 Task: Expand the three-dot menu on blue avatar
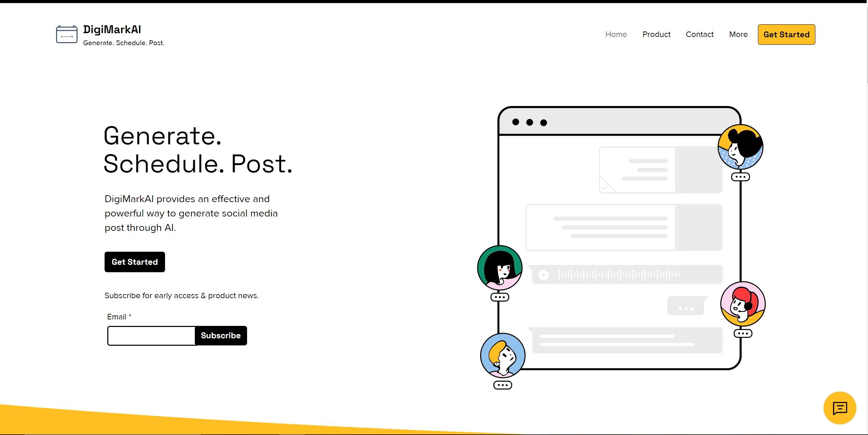point(502,385)
